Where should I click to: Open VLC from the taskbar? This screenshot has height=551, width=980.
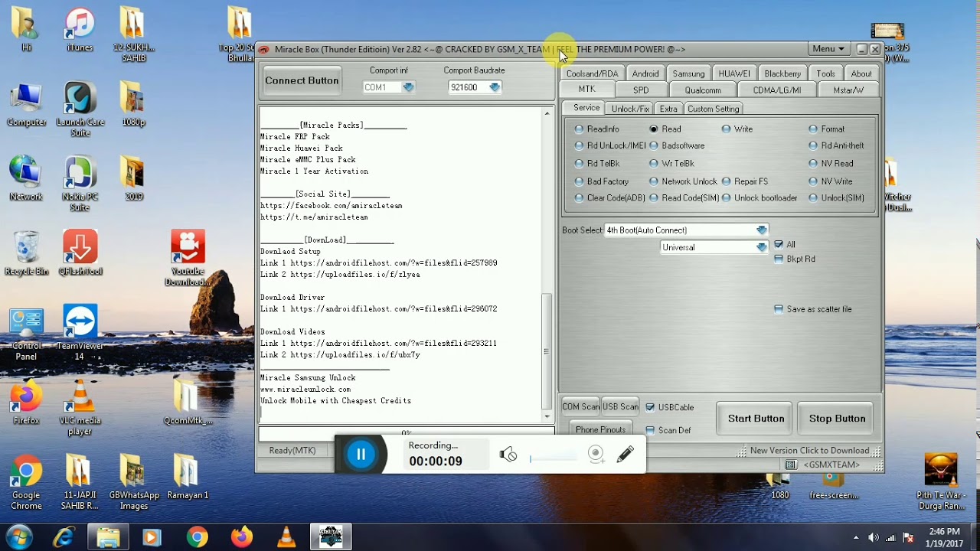(x=286, y=537)
